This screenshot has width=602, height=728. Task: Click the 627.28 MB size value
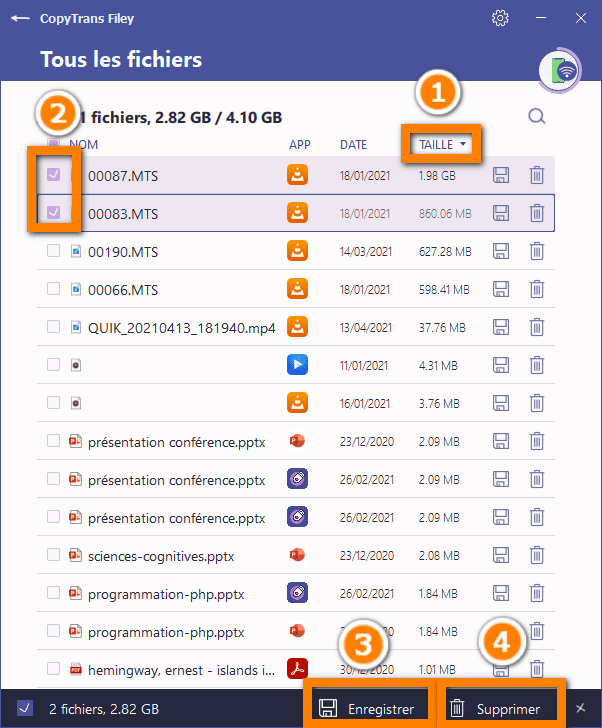445,252
